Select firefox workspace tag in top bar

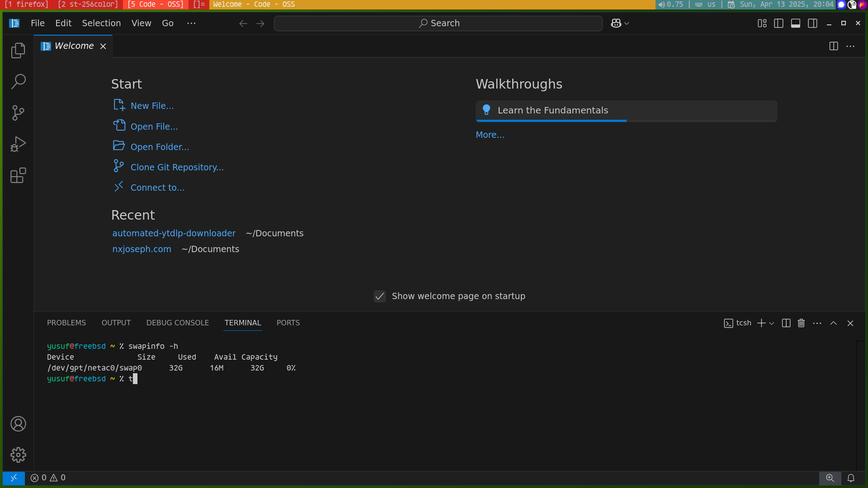(x=27, y=5)
